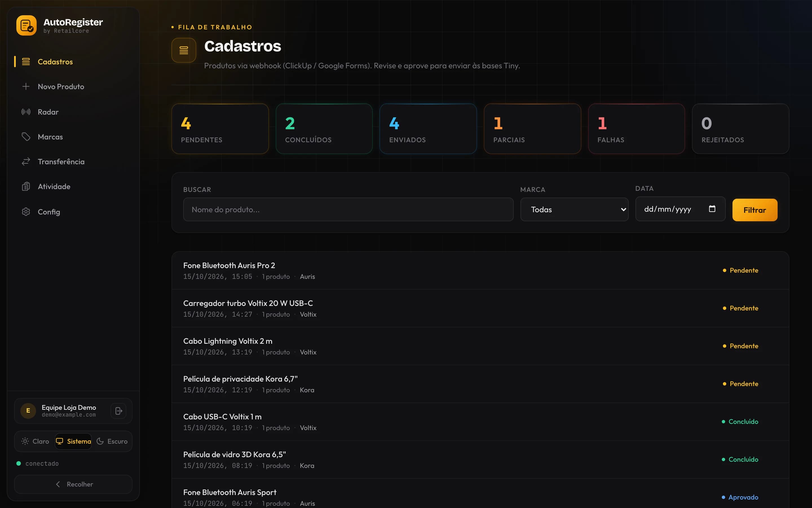Click the Transferência arrows icon
This screenshot has width=812, height=508.
click(x=26, y=162)
